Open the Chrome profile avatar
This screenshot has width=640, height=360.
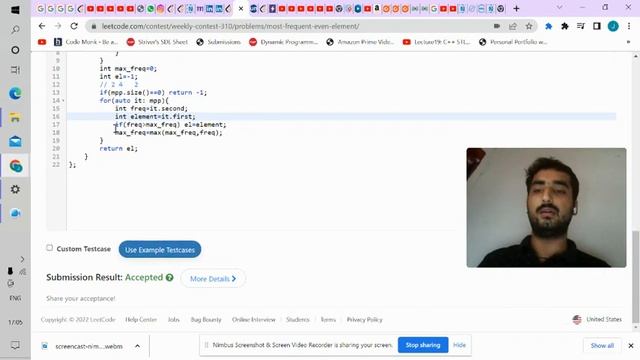coord(613,26)
